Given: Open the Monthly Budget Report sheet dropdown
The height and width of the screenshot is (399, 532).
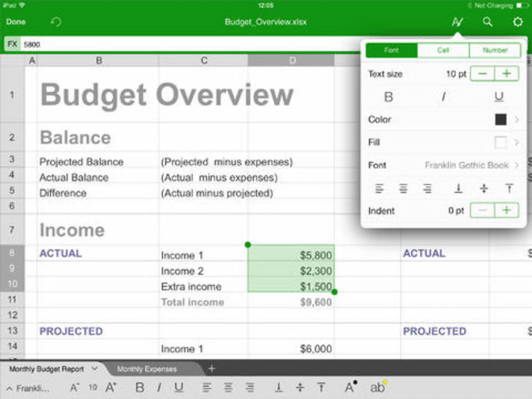Looking at the screenshot, I should tap(94, 369).
